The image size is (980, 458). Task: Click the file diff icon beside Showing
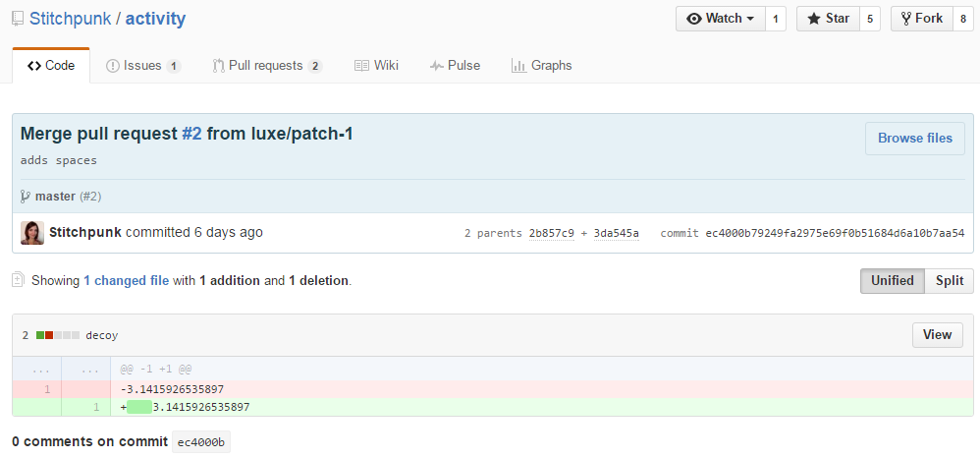[18, 280]
